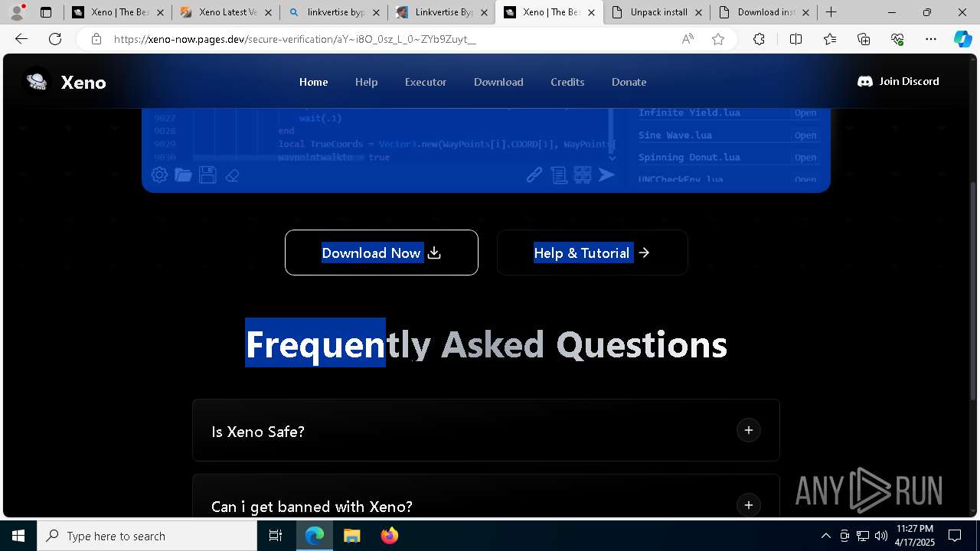Click Help & Tutorial button

[x=592, y=253]
